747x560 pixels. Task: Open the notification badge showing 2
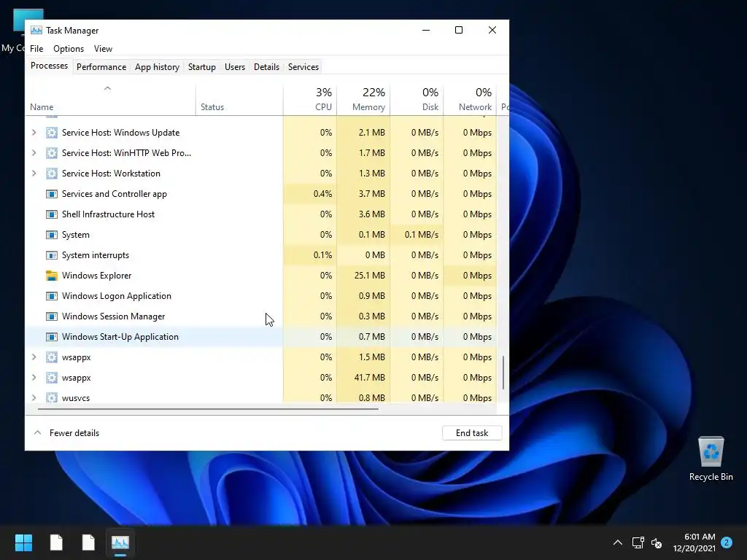727,542
